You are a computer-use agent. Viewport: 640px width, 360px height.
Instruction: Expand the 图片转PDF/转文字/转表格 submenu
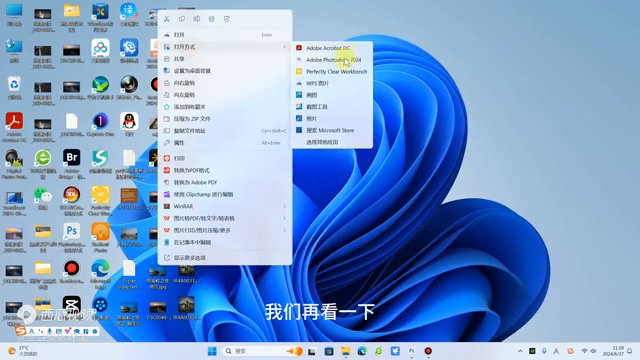[284, 218]
